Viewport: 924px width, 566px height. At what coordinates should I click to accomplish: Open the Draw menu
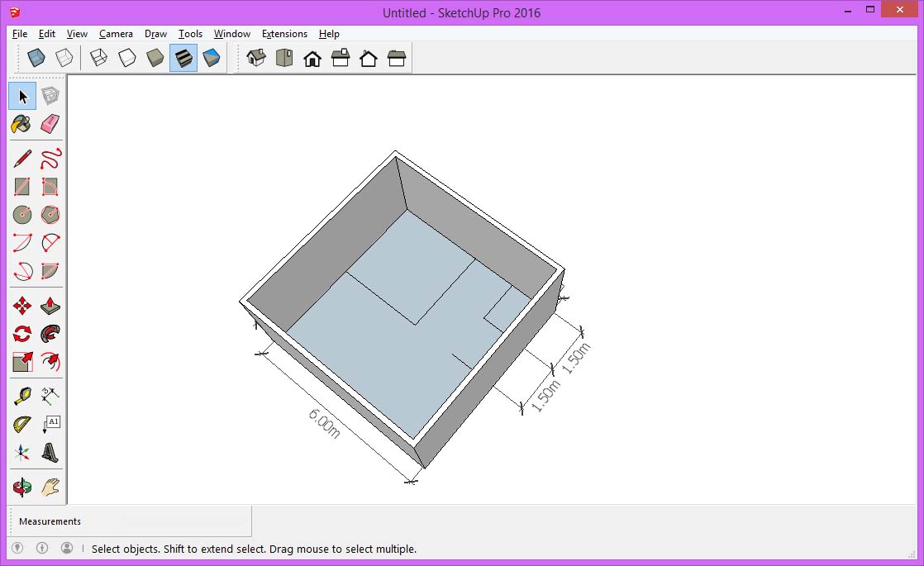click(155, 34)
